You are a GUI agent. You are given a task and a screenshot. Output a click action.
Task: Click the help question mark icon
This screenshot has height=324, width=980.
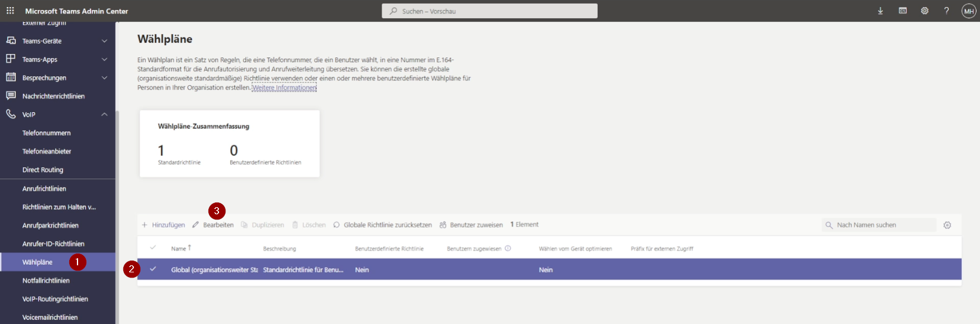[x=947, y=11]
